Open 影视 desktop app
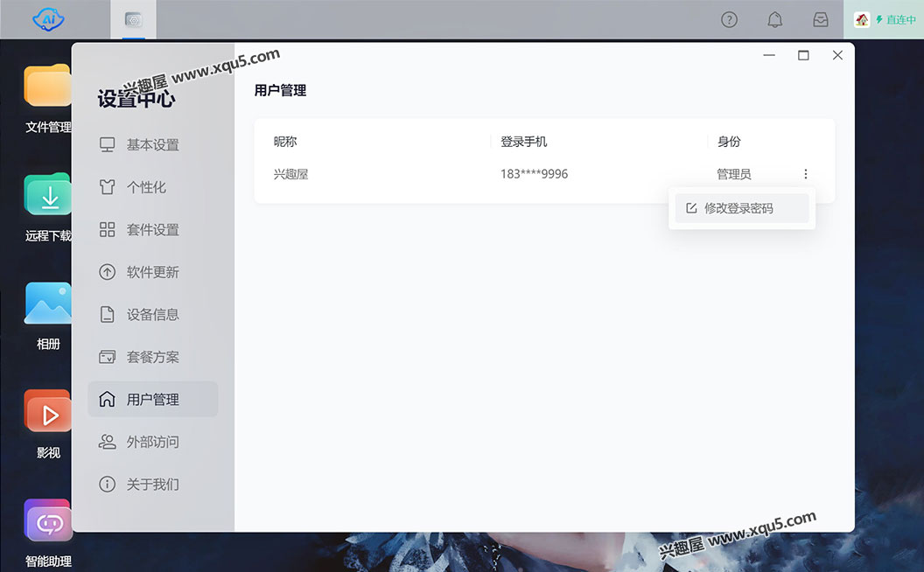 pos(48,425)
